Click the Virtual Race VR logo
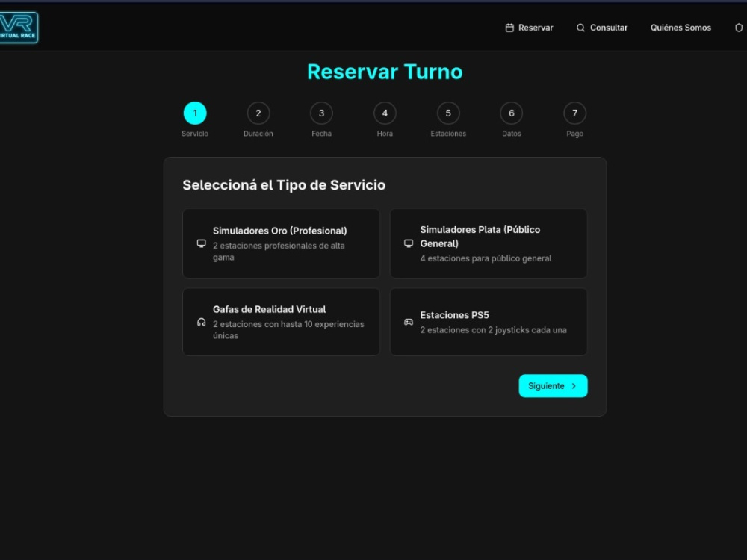 tap(18, 28)
